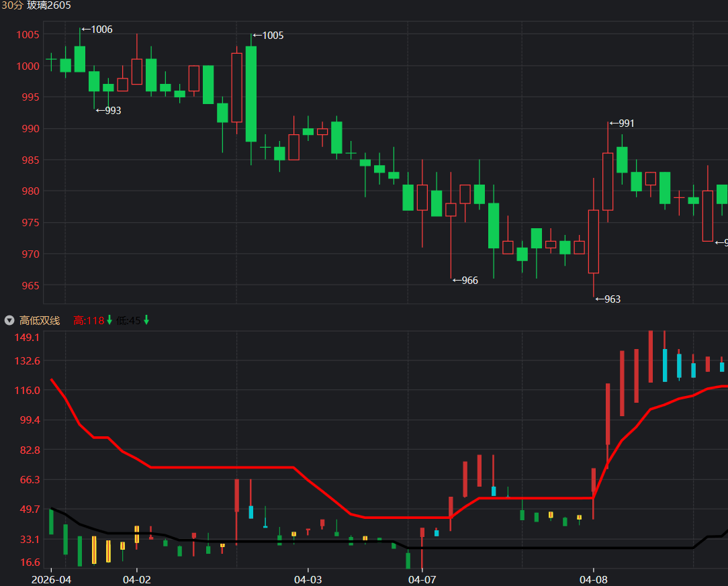Select the 966 low price annotation
This screenshot has height=586, width=728.
click(465, 280)
